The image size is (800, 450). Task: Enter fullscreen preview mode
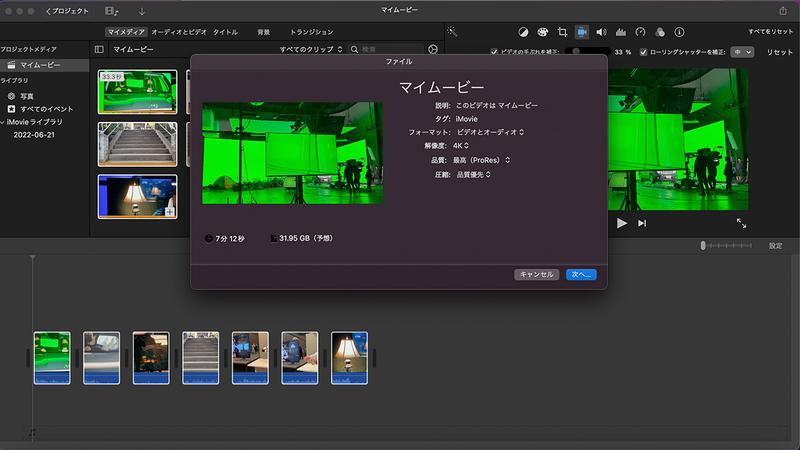(x=741, y=223)
